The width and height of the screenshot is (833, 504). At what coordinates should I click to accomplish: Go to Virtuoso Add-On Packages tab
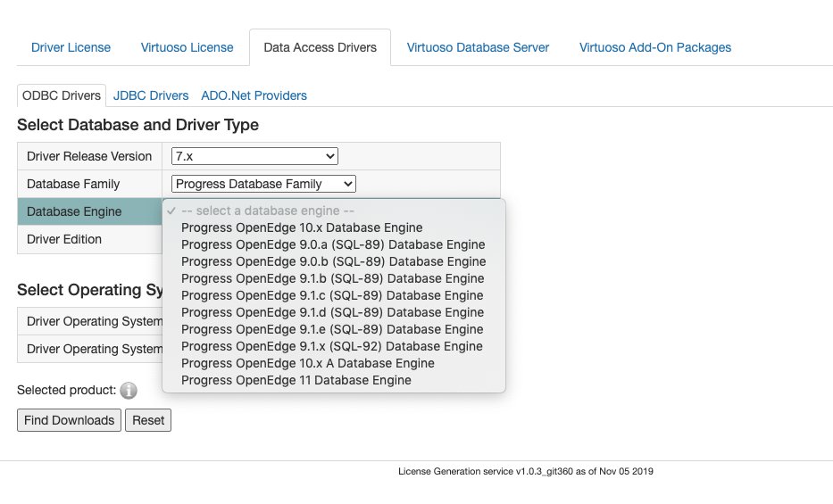pyautogui.click(x=655, y=47)
